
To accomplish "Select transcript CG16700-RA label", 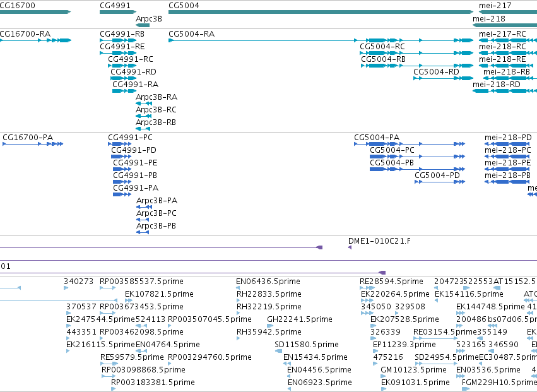I will (25, 34).
